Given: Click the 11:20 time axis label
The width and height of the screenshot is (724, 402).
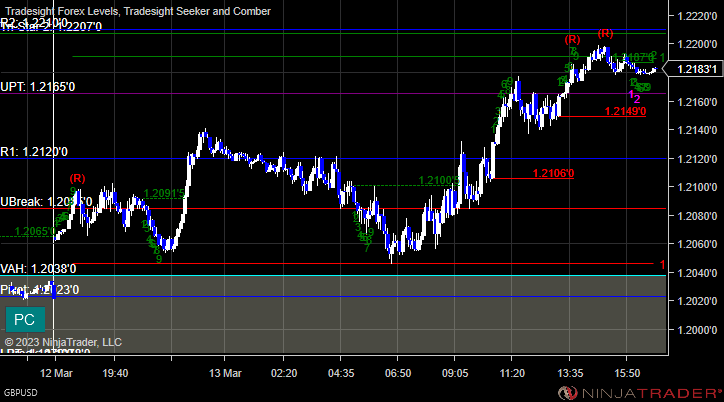Looking at the screenshot, I should pos(512,373).
